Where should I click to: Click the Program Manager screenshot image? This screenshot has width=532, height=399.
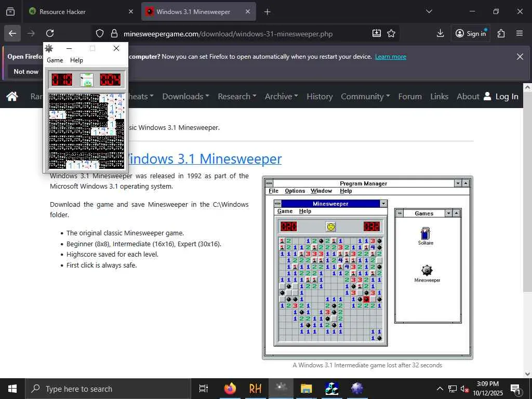tap(367, 268)
